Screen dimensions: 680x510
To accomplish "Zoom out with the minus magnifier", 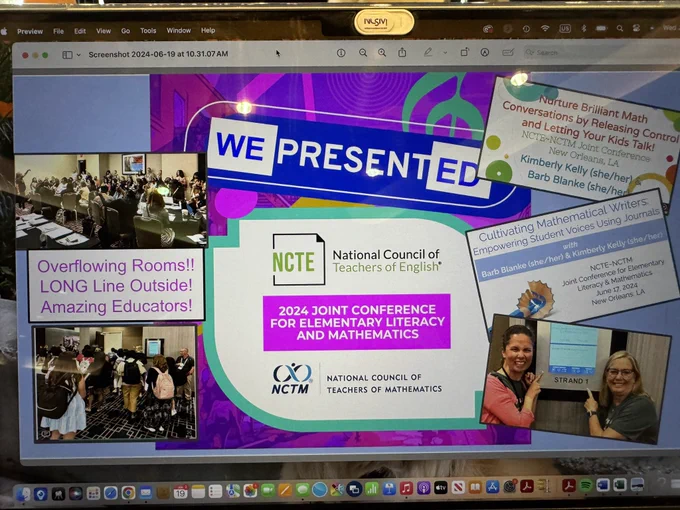I will point(363,53).
